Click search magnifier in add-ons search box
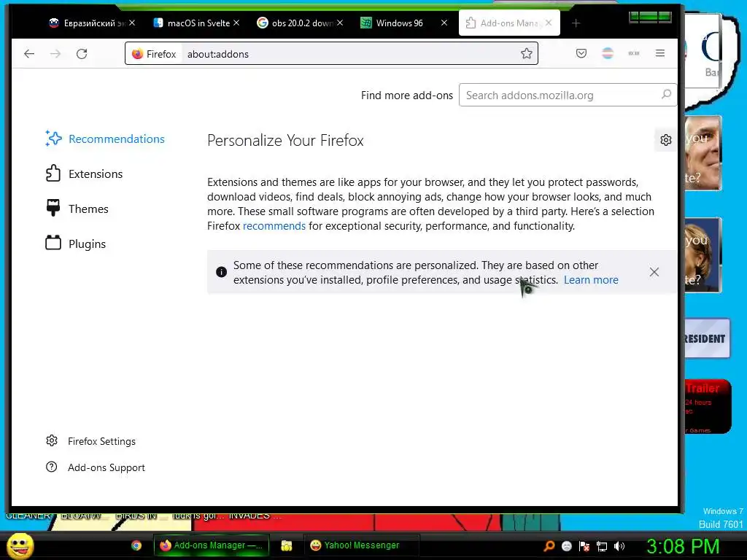747x560 pixels. 666,94
